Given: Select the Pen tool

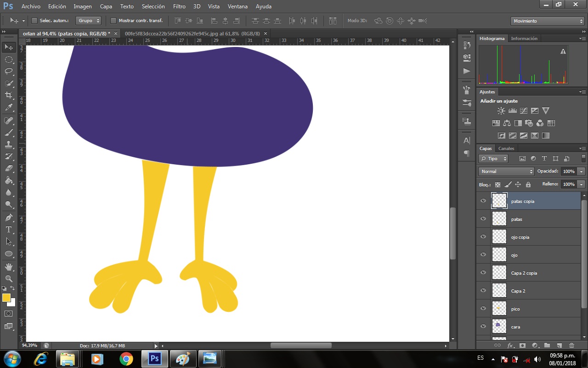Looking at the screenshot, I should pos(9,217).
